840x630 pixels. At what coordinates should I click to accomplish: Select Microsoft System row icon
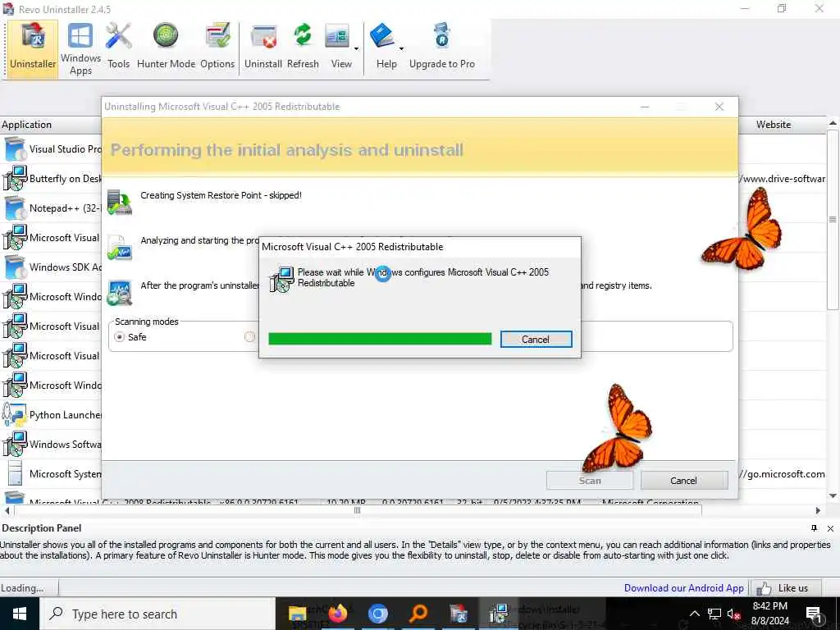[x=15, y=473]
